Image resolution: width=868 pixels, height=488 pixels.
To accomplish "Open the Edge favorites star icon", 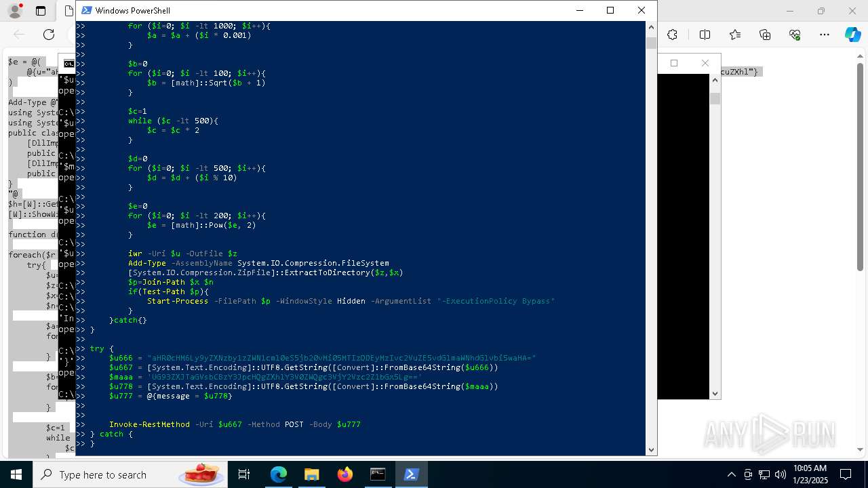I will 735,35.
